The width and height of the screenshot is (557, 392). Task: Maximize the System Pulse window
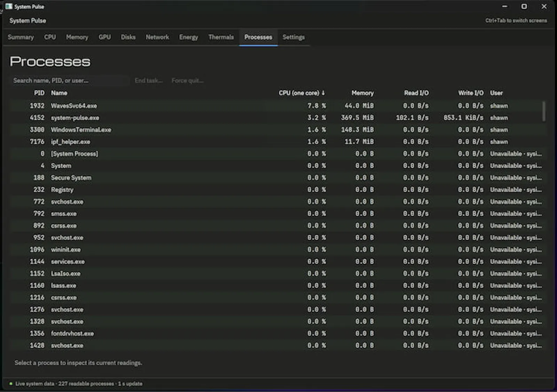(524, 6)
